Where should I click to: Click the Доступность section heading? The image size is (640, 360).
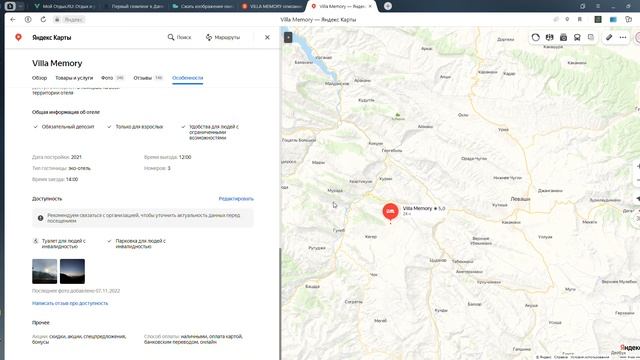point(47,199)
